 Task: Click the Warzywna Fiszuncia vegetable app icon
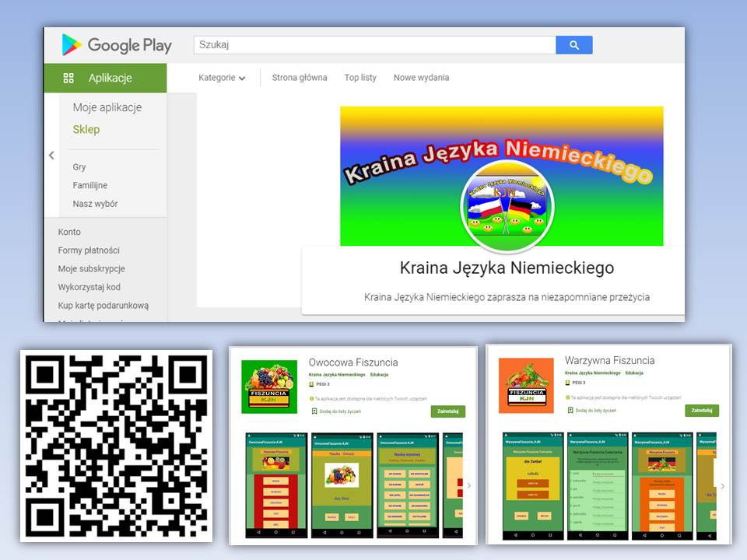[527, 386]
